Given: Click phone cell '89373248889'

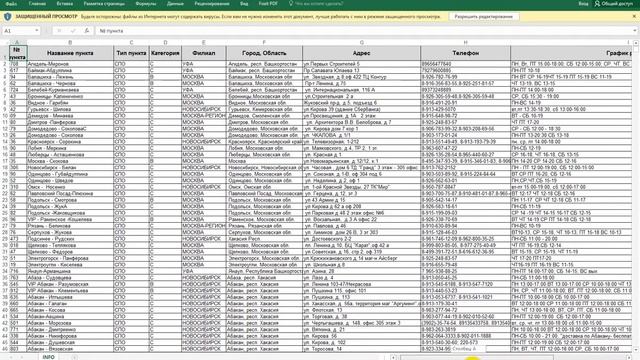Looking at the screenshot, I should coord(465,90).
